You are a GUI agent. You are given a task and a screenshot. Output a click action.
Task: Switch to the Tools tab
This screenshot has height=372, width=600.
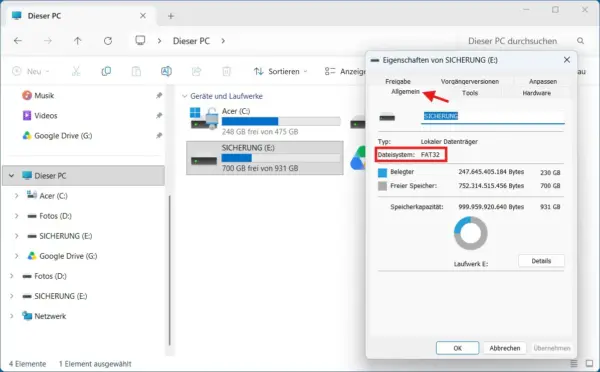[470, 93]
